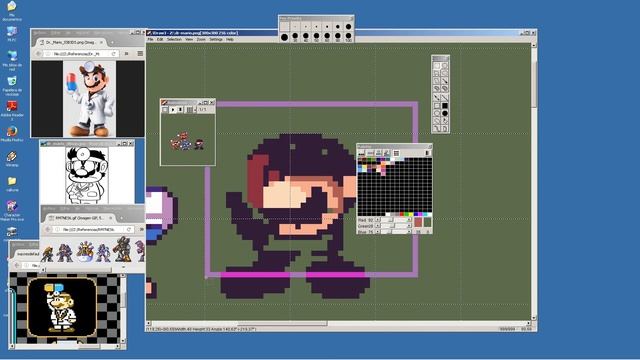Open the Papelera de reciclaje desktop icon
Viewport: 640px width, 360px height.
point(12,85)
